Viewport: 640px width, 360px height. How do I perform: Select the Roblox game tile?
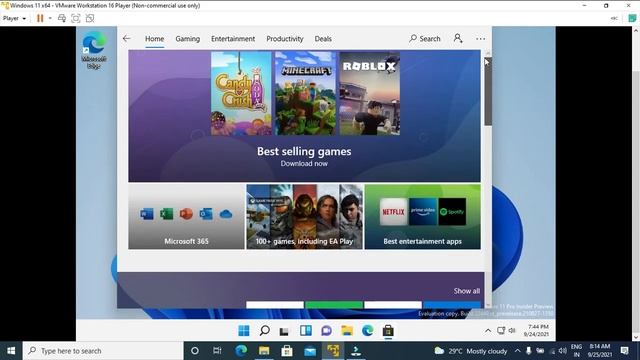[370, 93]
